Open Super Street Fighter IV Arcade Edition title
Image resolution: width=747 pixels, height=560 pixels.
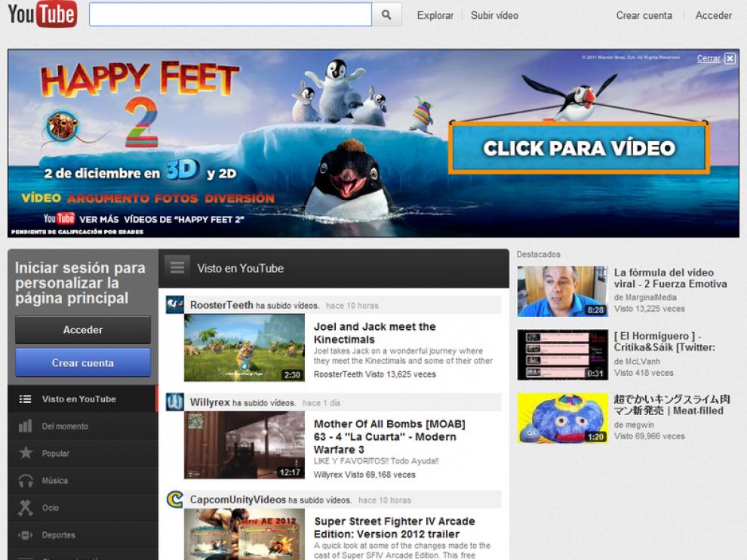395,528
